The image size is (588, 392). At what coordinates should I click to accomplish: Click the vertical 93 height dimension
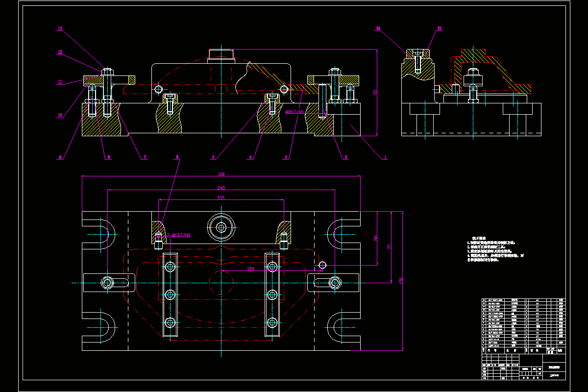point(375,92)
